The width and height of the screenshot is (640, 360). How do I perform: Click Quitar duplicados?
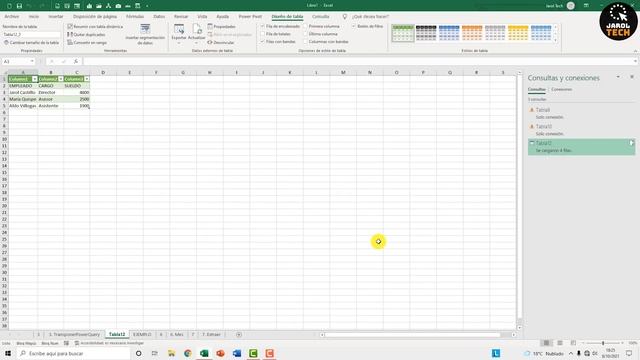(86, 35)
